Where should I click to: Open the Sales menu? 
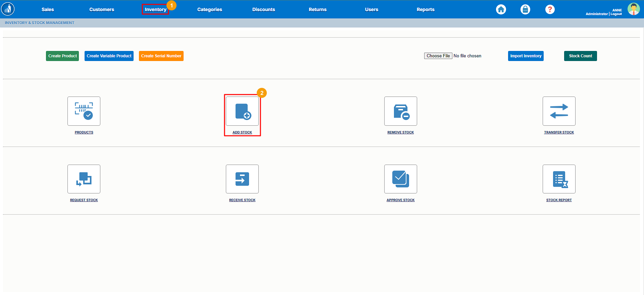[48, 9]
